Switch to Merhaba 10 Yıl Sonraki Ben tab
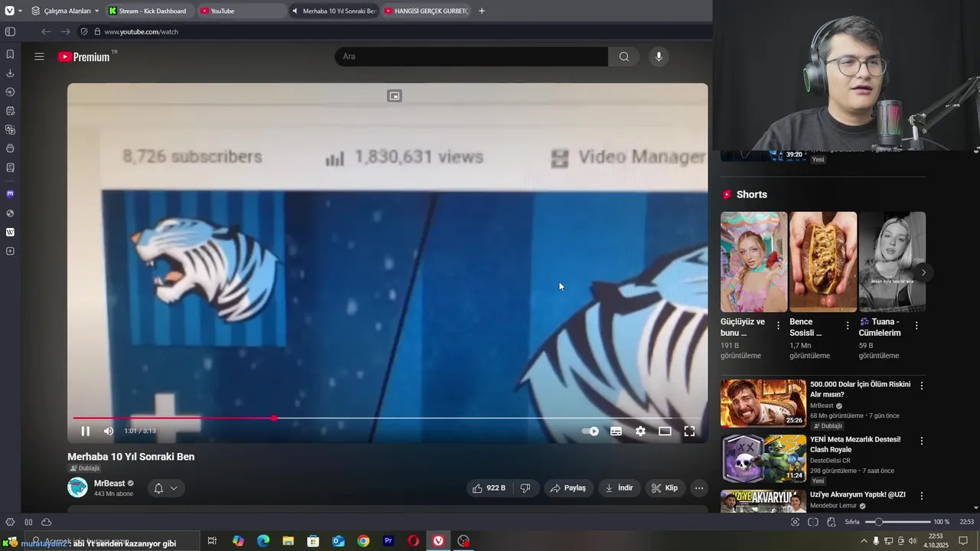Viewport: 980px width, 551px height. (x=333, y=11)
